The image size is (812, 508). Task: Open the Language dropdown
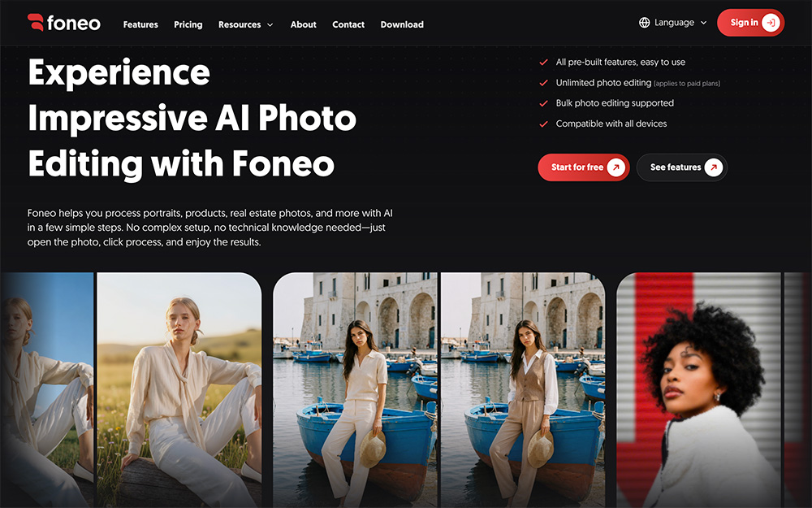point(672,23)
